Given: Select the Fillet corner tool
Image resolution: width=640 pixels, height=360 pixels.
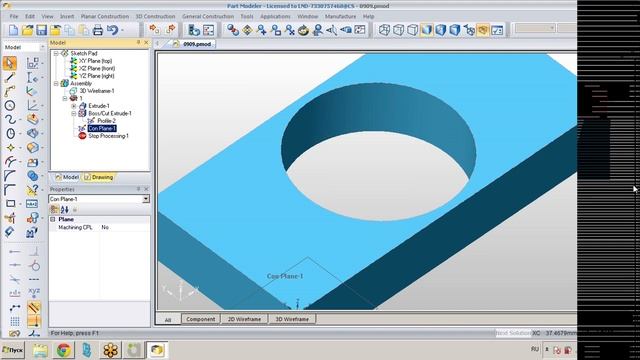Looking at the screenshot, I should point(10,176).
